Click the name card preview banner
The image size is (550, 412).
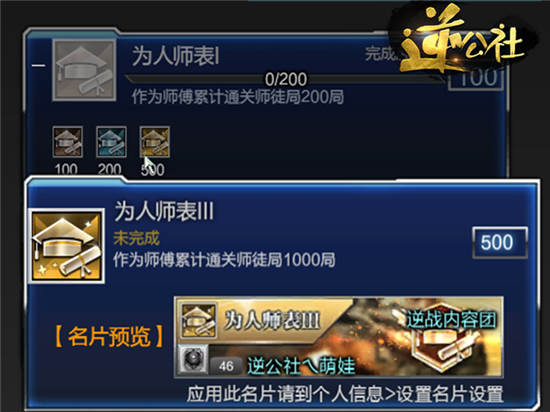pyautogui.click(x=339, y=337)
